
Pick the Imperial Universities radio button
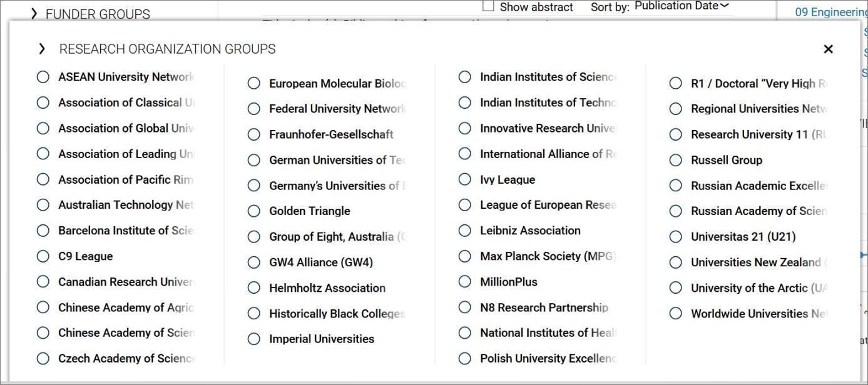click(x=253, y=339)
